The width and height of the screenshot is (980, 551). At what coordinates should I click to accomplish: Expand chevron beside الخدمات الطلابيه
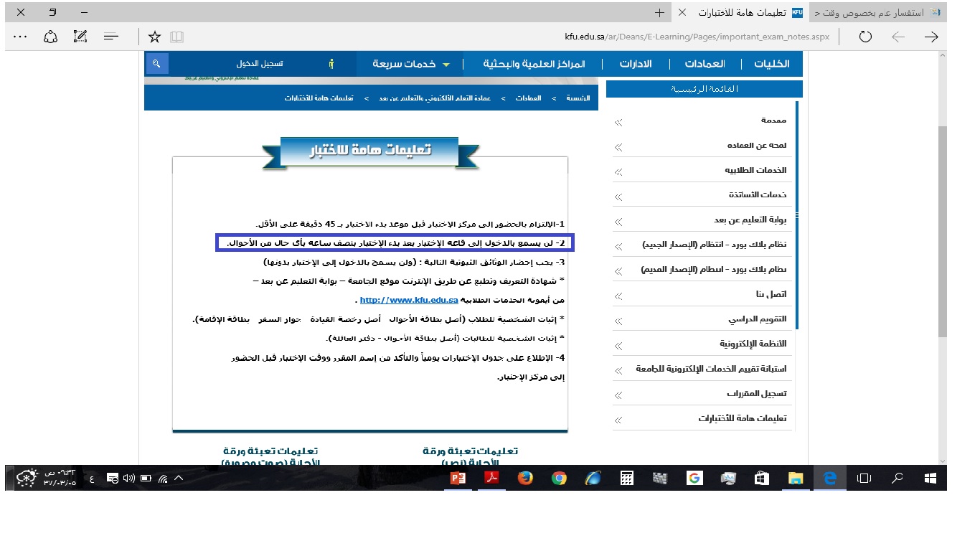618,173
